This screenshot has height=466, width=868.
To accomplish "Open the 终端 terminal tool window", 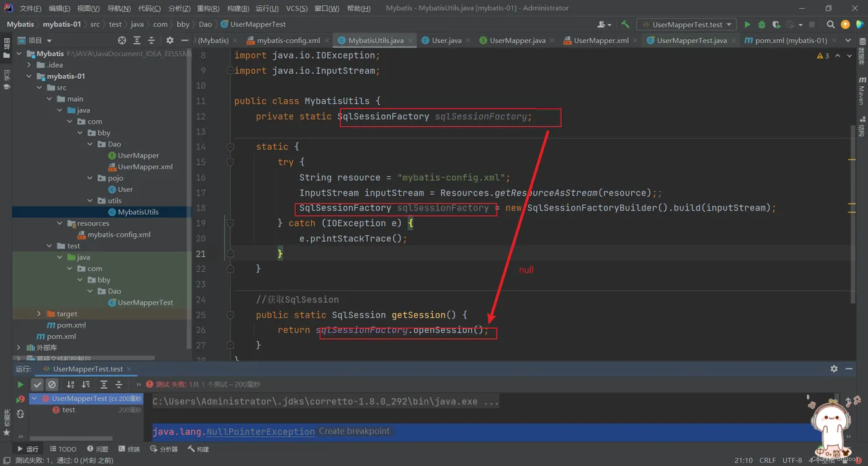I will tap(129, 449).
